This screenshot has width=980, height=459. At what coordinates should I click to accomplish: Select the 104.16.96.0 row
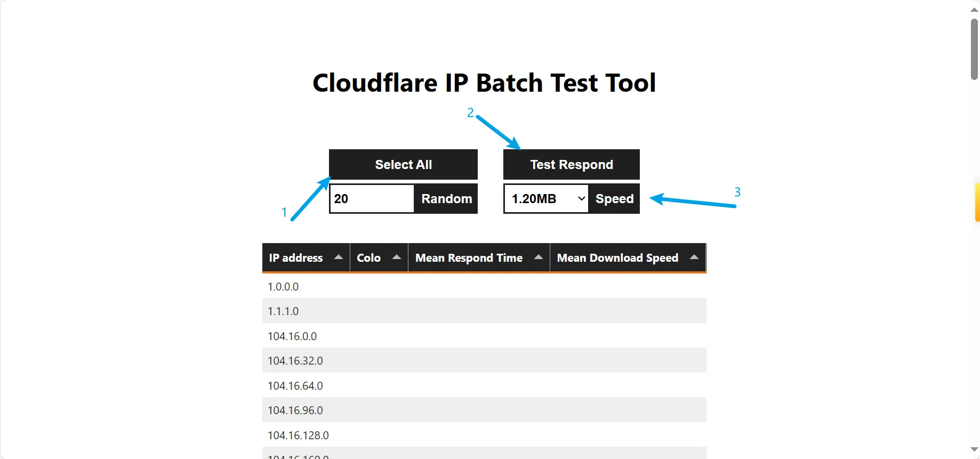[484, 410]
